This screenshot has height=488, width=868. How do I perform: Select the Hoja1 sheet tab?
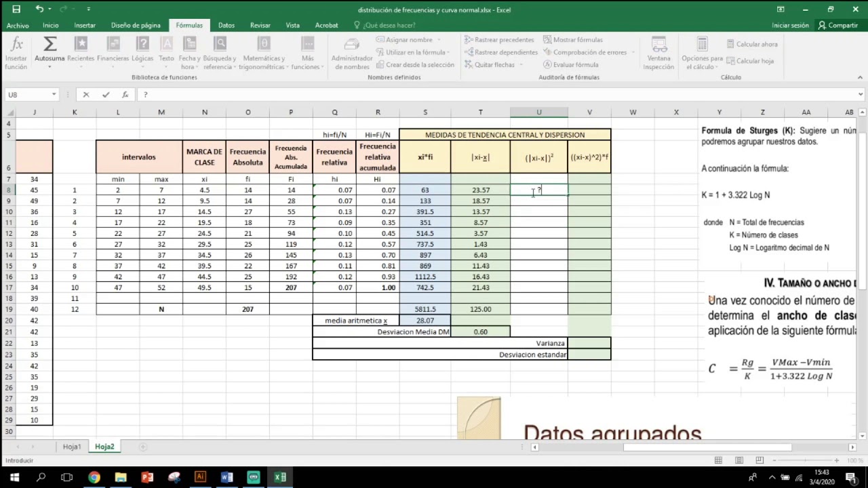point(72,447)
